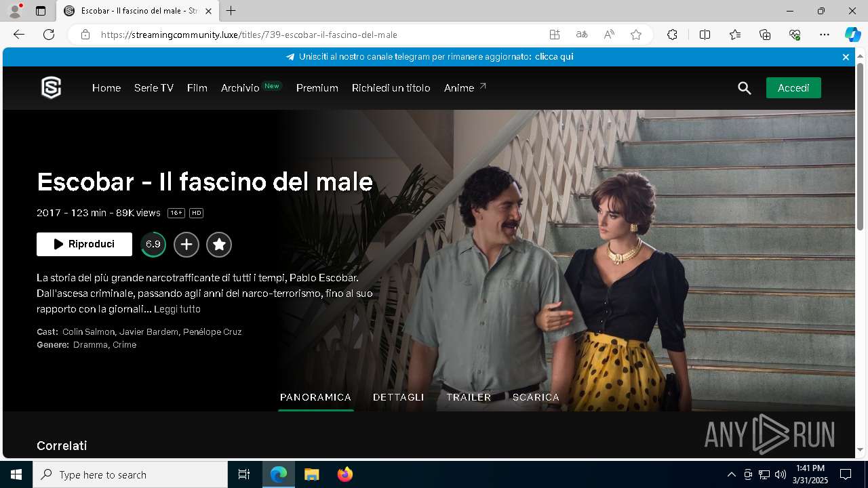Launch Firefox from taskbar
868x488 pixels.
(x=344, y=474)
